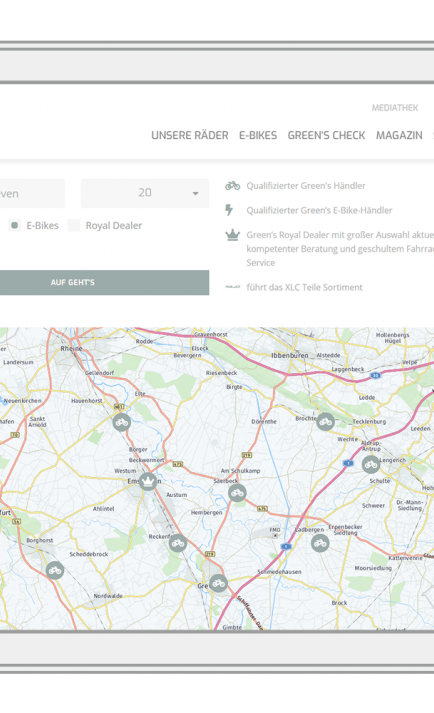
Task: Click the Schmedehausen label on the map
Action: [x=279, y=572]
